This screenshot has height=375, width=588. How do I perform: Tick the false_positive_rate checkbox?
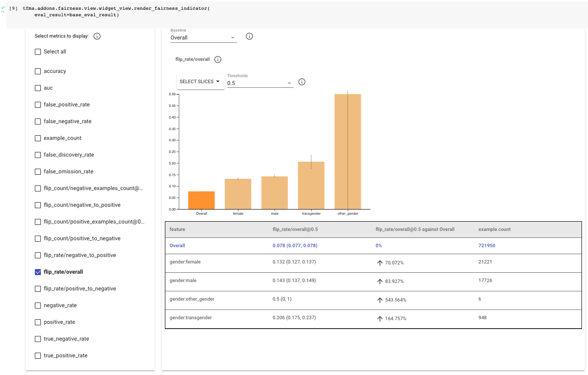[38, 105]
